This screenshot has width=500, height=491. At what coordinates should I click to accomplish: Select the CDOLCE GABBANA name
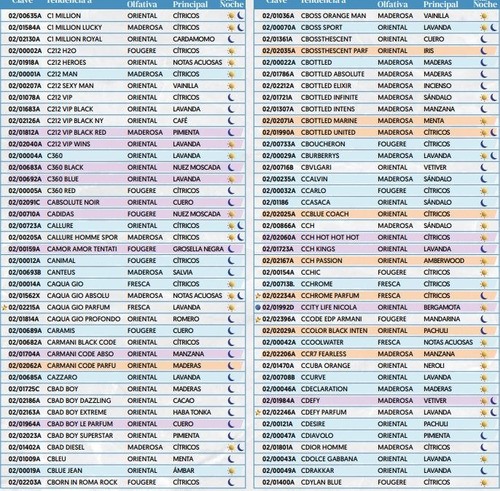(x=329, y=459)
